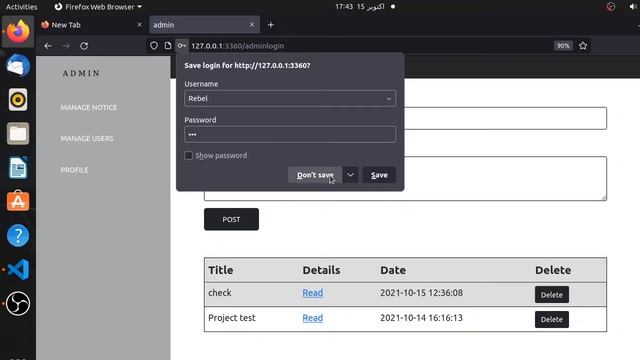Open OBS Studio from the dock
Screen dimensions: 640x360
tap(18, 303)
